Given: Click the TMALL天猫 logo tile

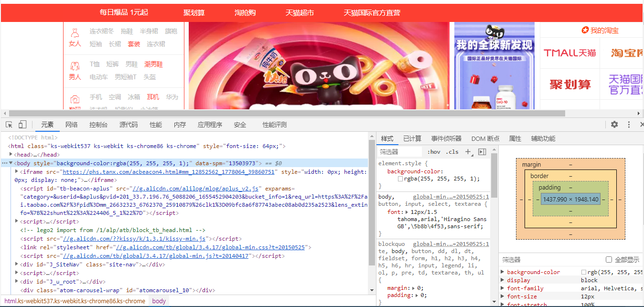Looking at the screenshot, I should [x=570, y=53].
